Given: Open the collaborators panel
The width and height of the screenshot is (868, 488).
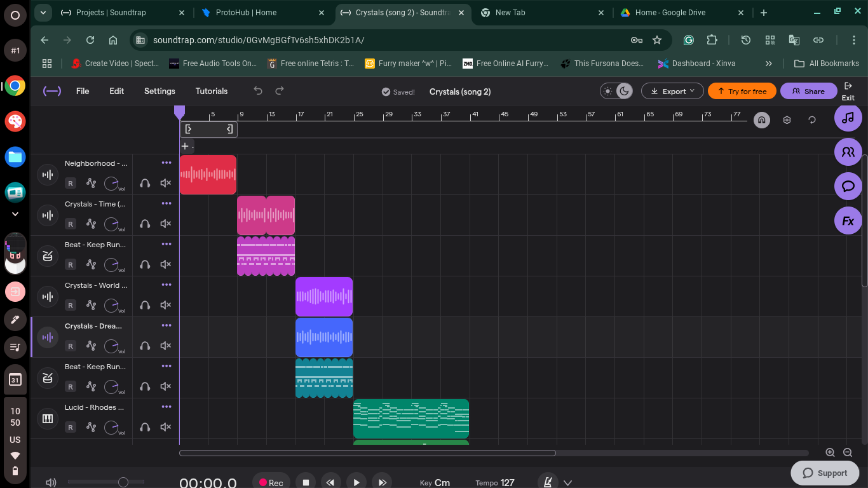Looking at the screenshot, I should [848, 152].
